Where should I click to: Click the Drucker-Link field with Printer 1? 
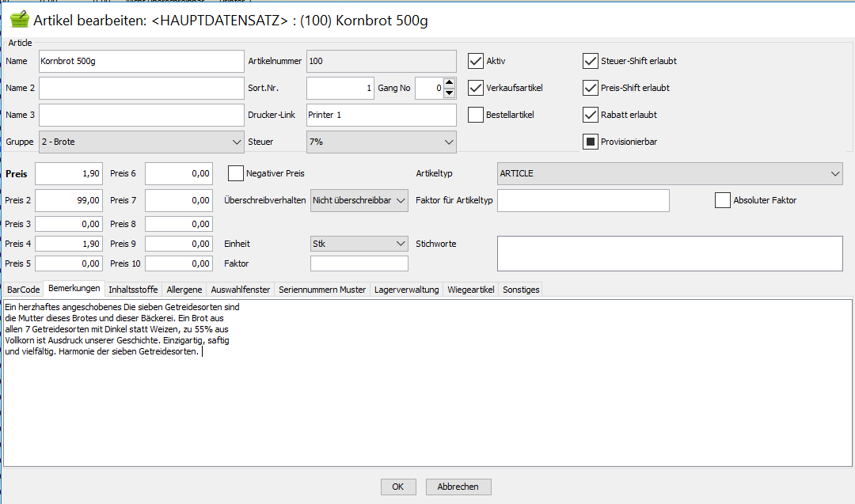pos(381,115)
